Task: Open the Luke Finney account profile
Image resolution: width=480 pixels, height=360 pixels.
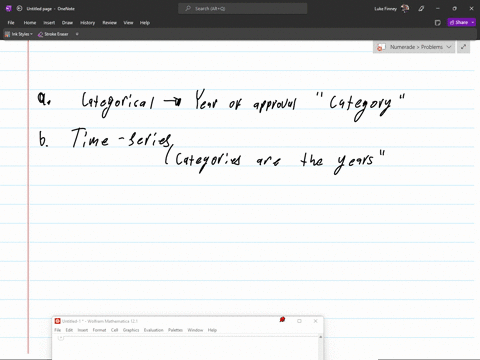Action: [392, 8]
